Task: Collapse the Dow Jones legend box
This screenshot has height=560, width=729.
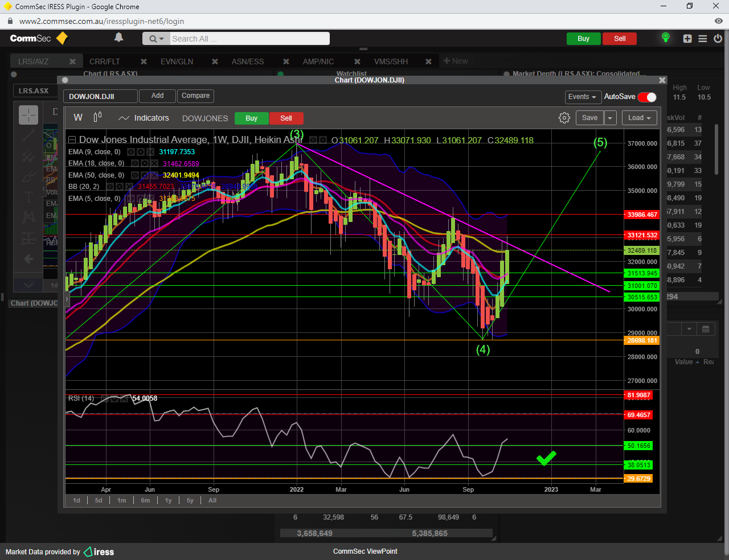Action: [72, 140]
